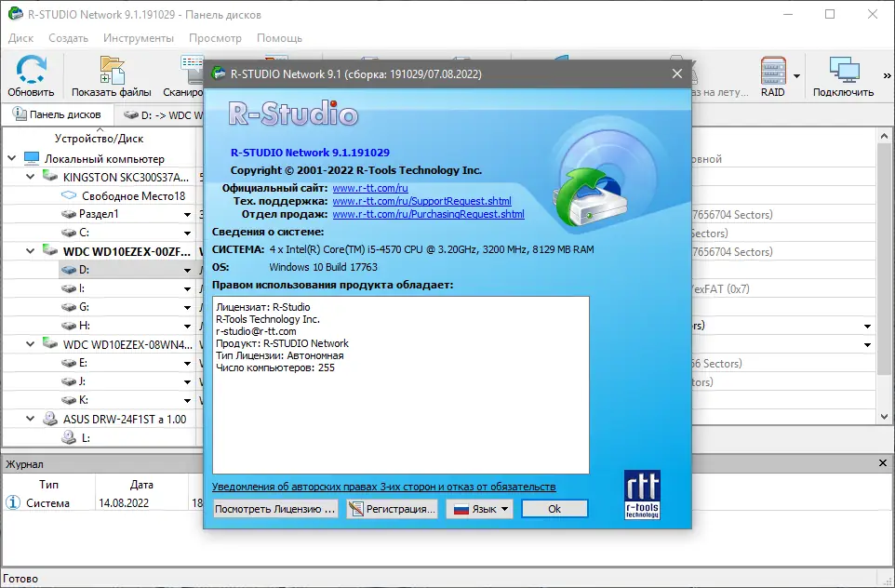This screenshot has height=588, width=895.
Task: Click the r-tools technology logo
Action: coord(642,493)
